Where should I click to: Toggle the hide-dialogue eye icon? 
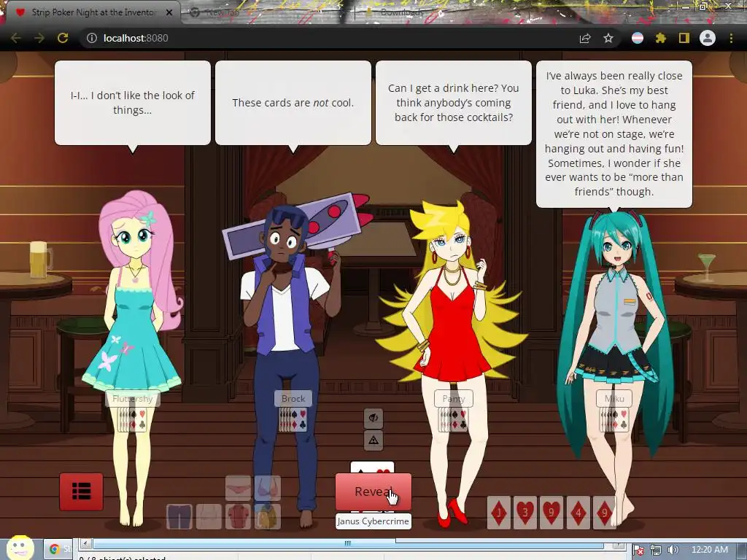coord(373,418)
